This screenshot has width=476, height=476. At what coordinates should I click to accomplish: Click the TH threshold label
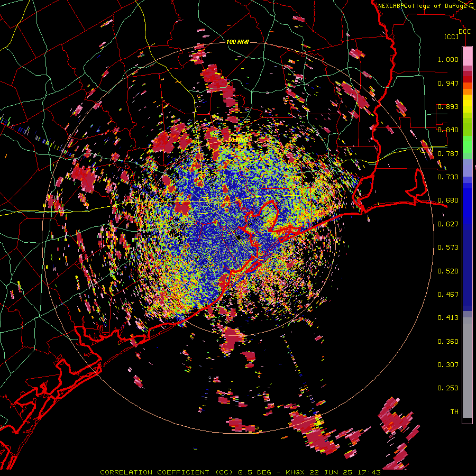454,412
